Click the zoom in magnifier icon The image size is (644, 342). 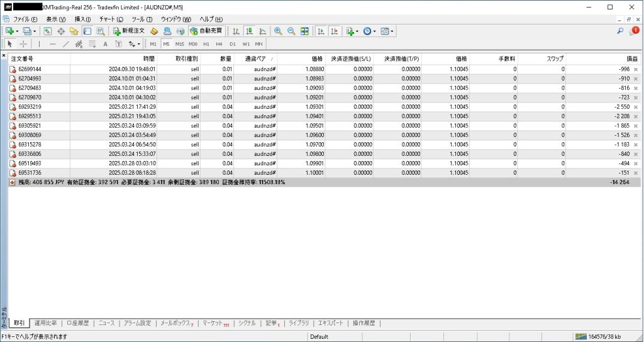point(277,31)
